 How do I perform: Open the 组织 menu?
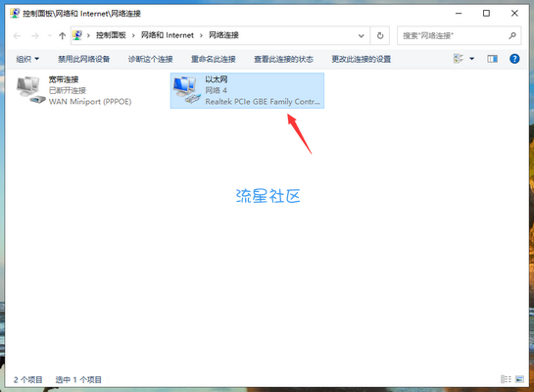pos(27,59)
